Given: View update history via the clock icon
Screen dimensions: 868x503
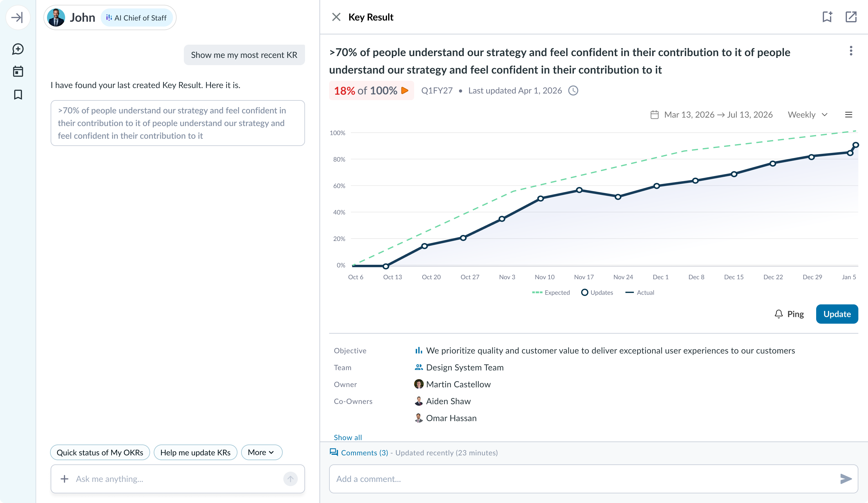Looking at the screenshot, I should tap(573, 90).
